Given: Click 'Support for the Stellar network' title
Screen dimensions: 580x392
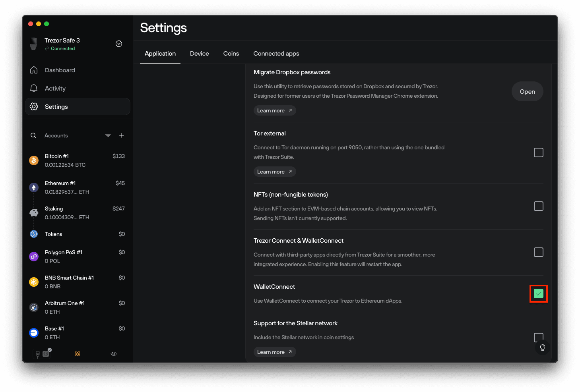Looking at the screenshot, I should 295,323.
